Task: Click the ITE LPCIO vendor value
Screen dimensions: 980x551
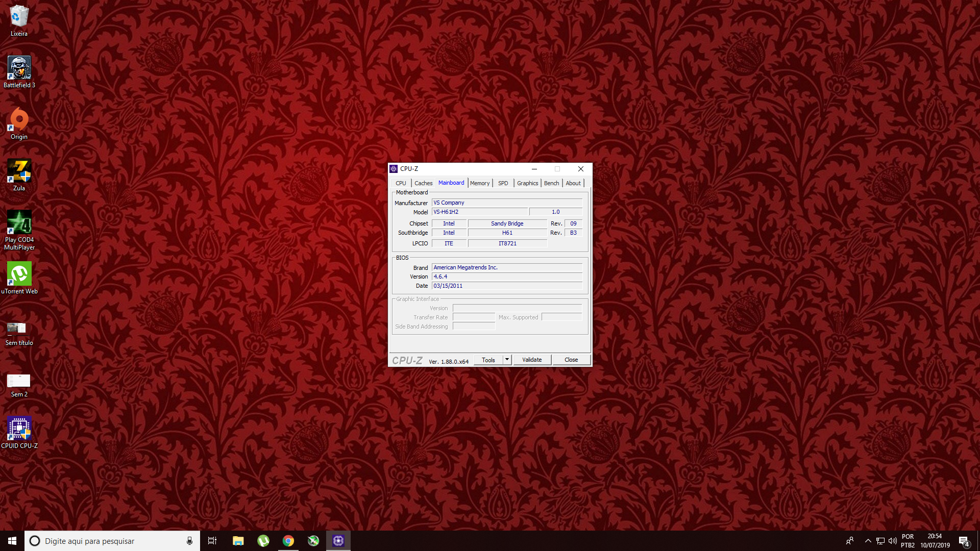Action: click(449, 243)
